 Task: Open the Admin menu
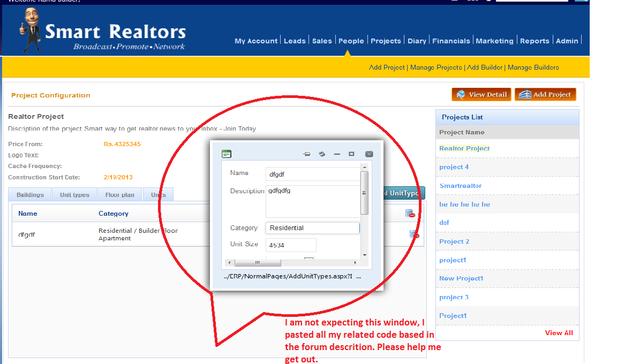(567, 41)
